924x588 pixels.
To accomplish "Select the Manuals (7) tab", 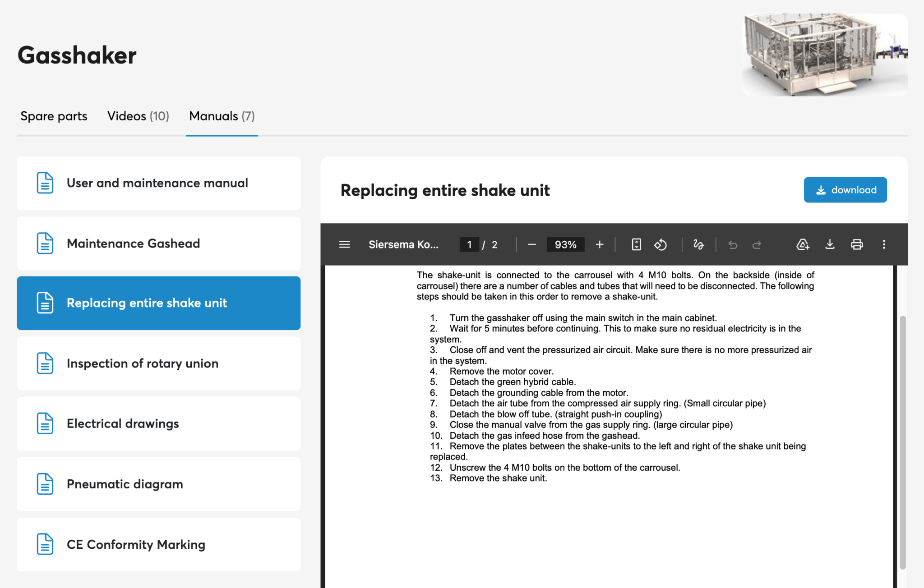I will (222, 116).
